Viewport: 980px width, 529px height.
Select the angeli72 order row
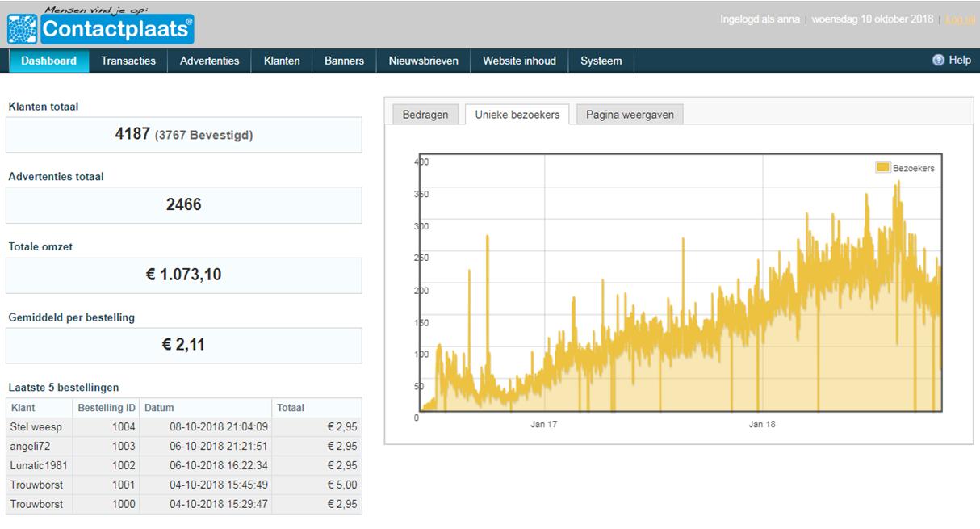(x=184, y=446)
